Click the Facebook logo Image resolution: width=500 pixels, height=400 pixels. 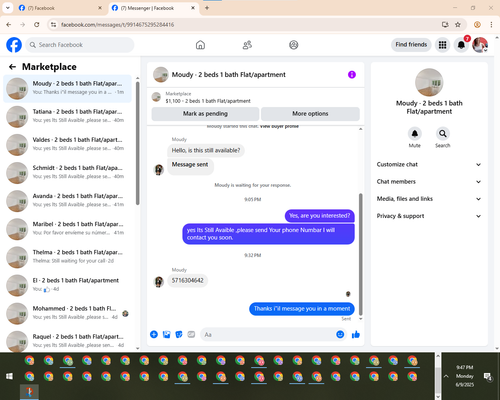click(14, 45)
